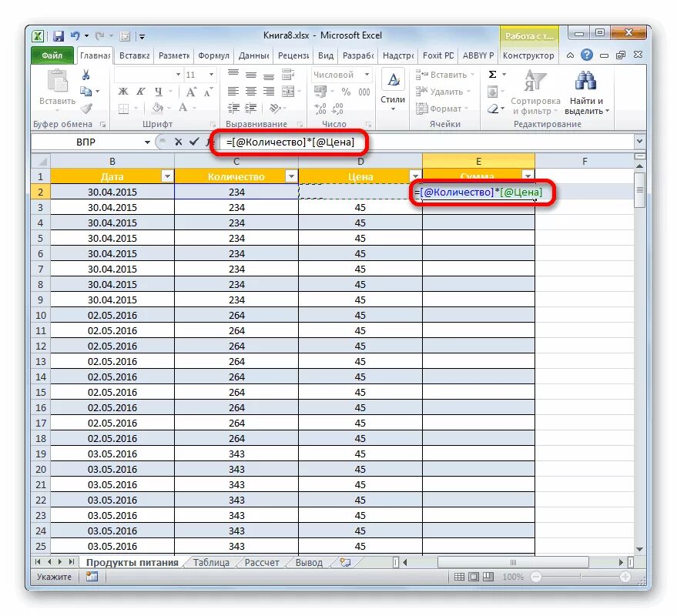Switch to the Конструктор ribbon tab
Screen dimensions: 677x616
click(x=528, y=55)
